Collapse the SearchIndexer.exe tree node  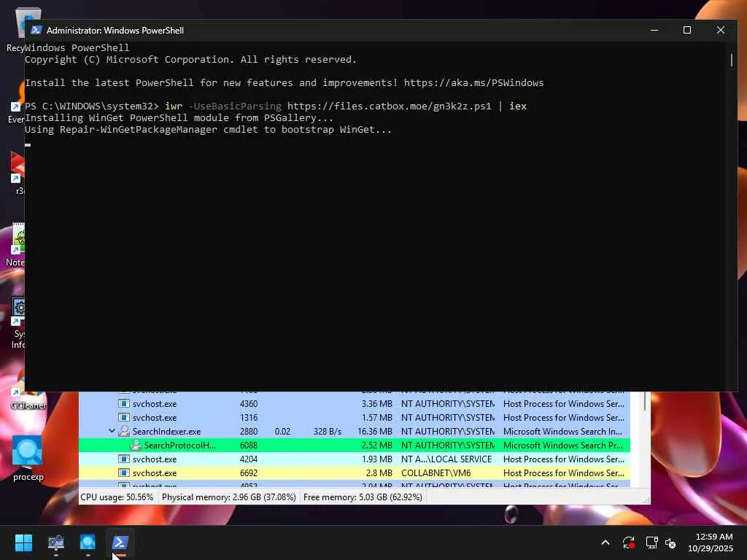click(112, 431)
